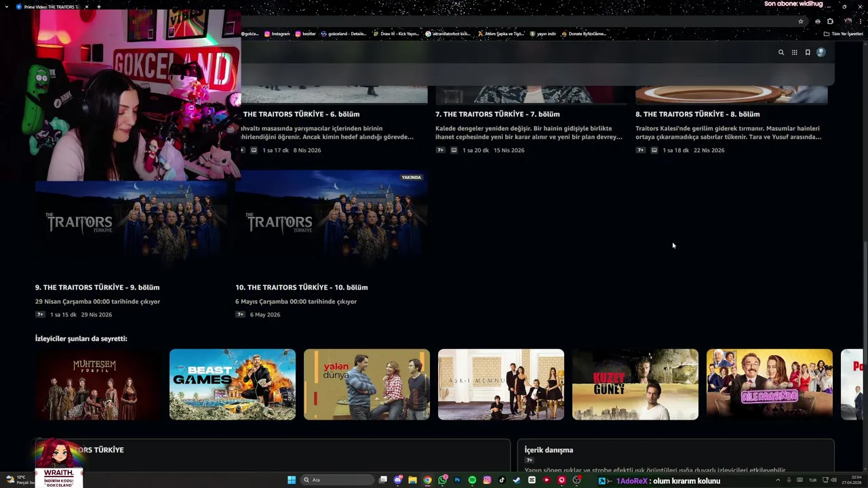Open Steam from the taskbar

517,480
